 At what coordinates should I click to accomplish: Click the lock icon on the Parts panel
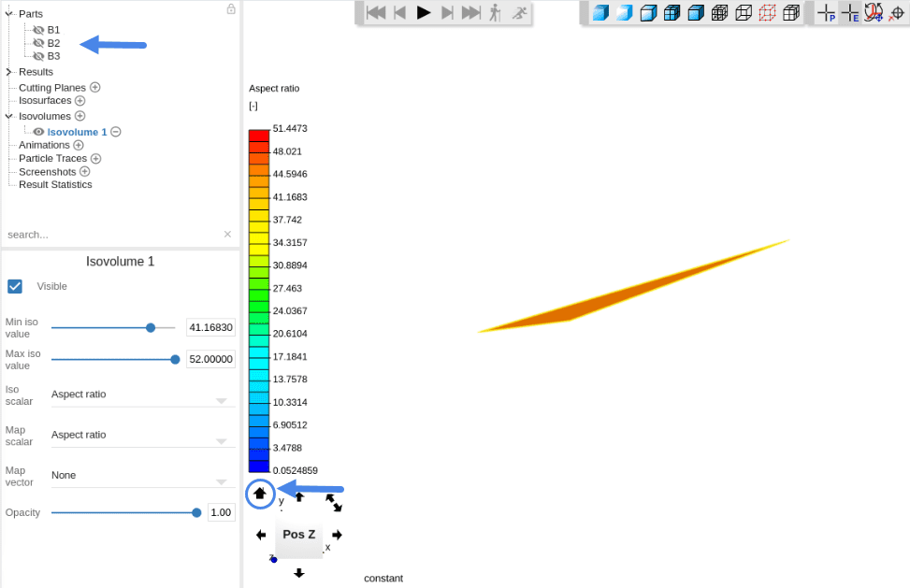coord(231,8)
